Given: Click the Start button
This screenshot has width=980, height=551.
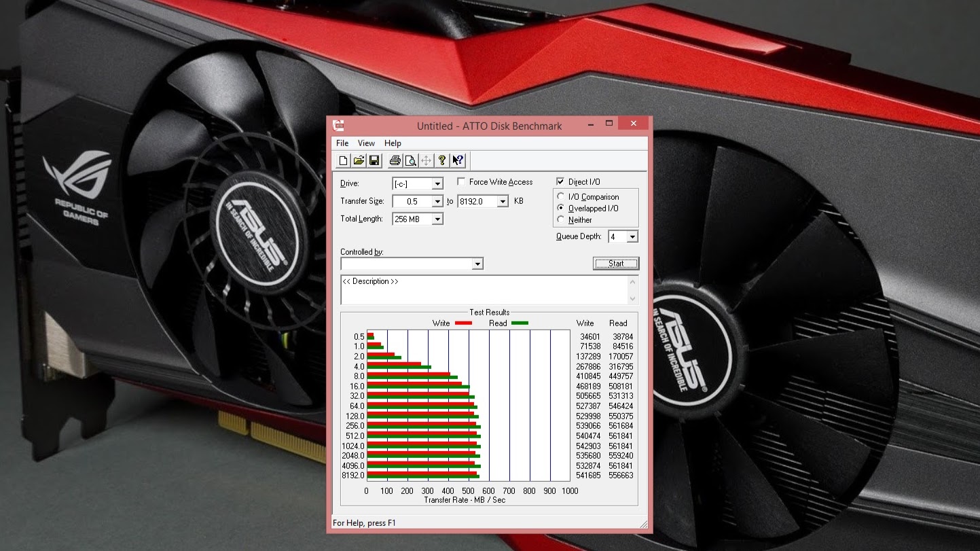Looking at the screenshot, I should pyautogui.click(x=616, y=264).
